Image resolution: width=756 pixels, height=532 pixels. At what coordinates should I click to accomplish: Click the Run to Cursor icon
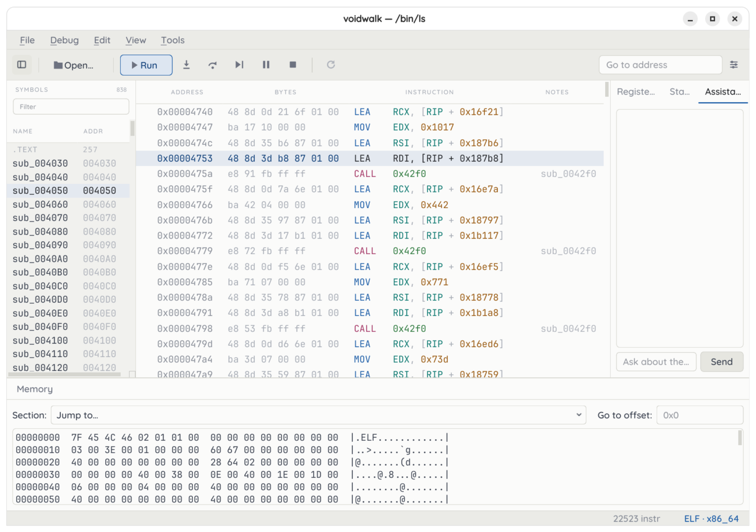tap(239, 65)
